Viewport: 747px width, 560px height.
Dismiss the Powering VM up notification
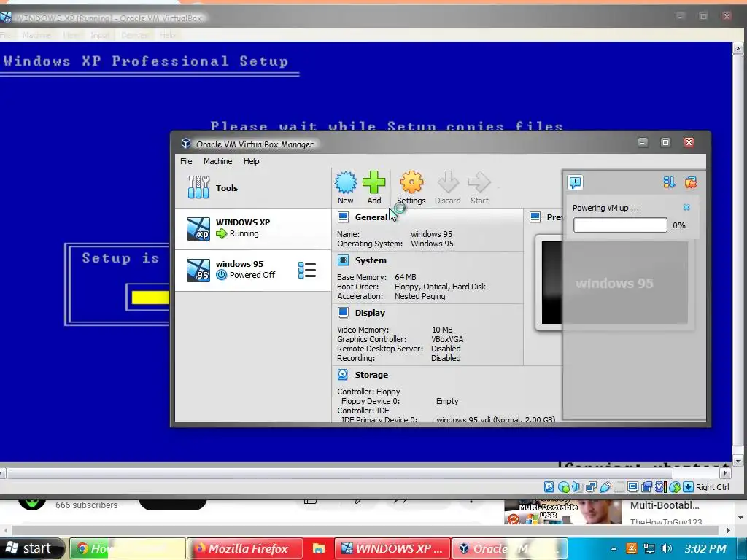coord(686,207)
